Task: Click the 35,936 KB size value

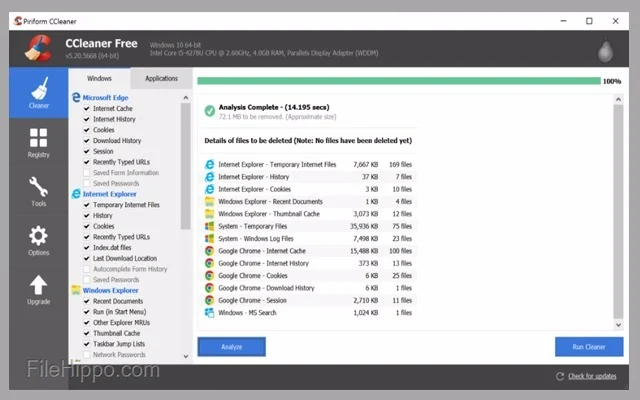Action: point(364,226)
